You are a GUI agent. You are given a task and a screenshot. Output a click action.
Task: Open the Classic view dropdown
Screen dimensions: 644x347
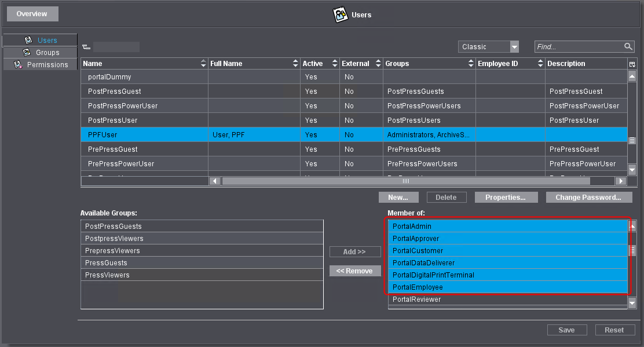514,47
